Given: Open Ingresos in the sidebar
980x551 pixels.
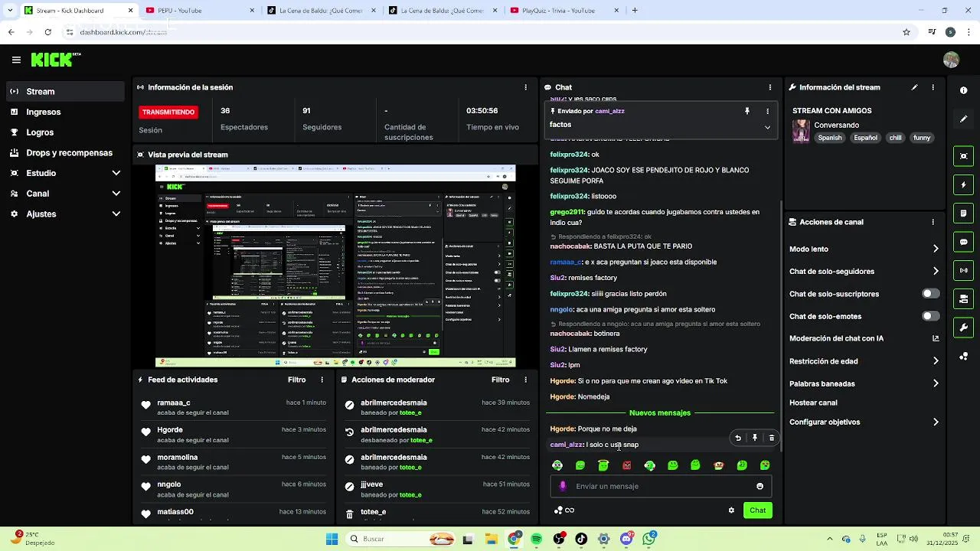Looking at the screenshot, I should coord(65,112).
